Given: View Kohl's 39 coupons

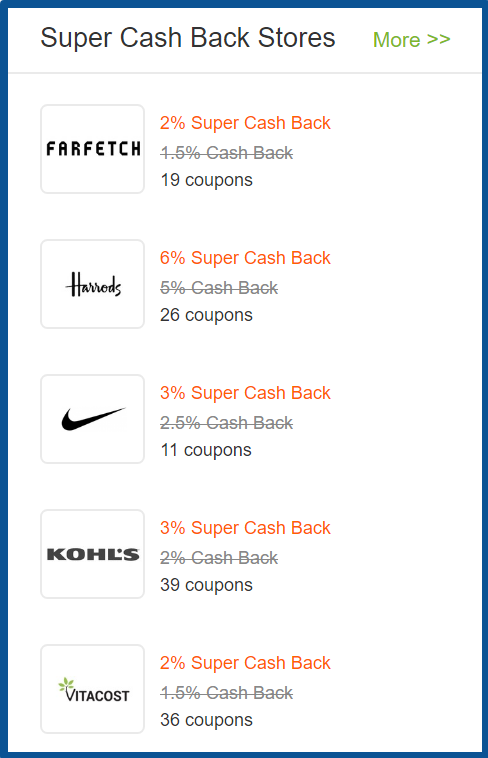Looking at the screenshot, I should pos(207,585).
